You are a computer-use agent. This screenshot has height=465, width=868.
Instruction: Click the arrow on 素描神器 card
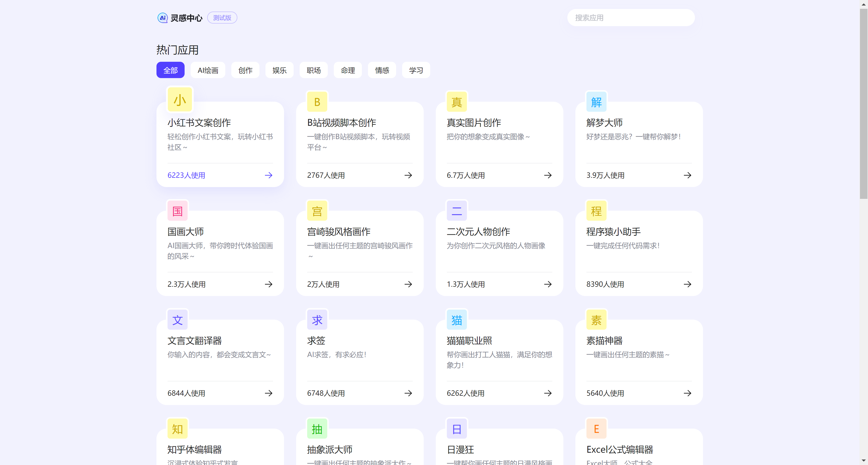pos(687,393)
